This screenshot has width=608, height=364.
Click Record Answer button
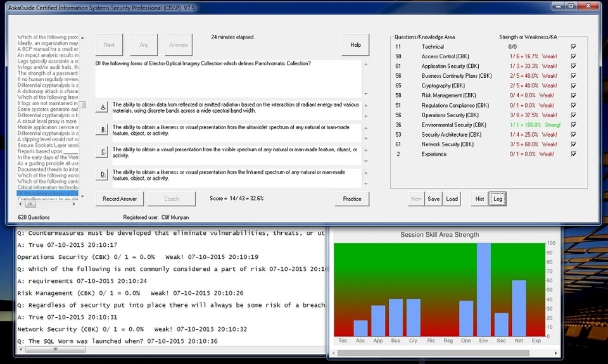120,199
